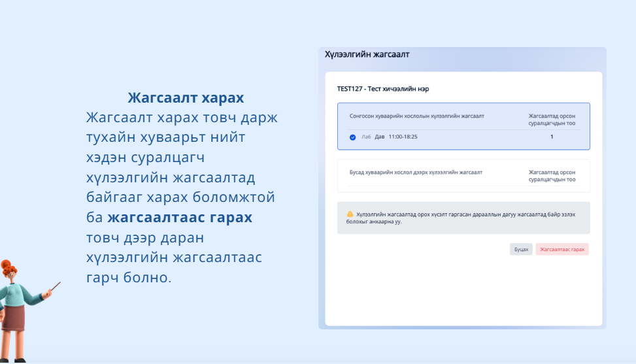Click the bold жагсаалтаас гарах phrase
This screenshot has height=364, width=636.
click(180, 217)
